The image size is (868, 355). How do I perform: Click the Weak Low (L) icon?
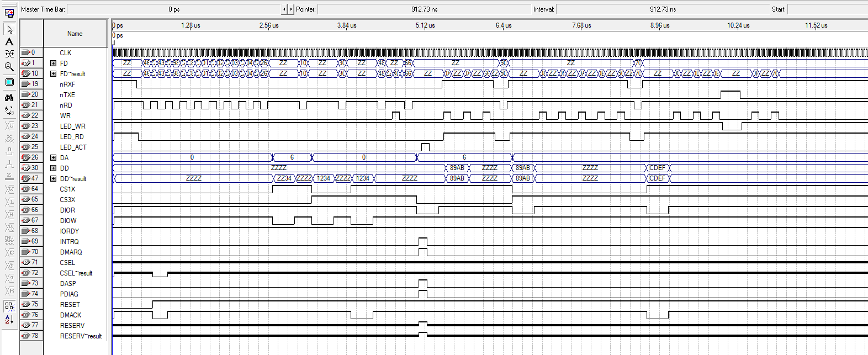9,202
